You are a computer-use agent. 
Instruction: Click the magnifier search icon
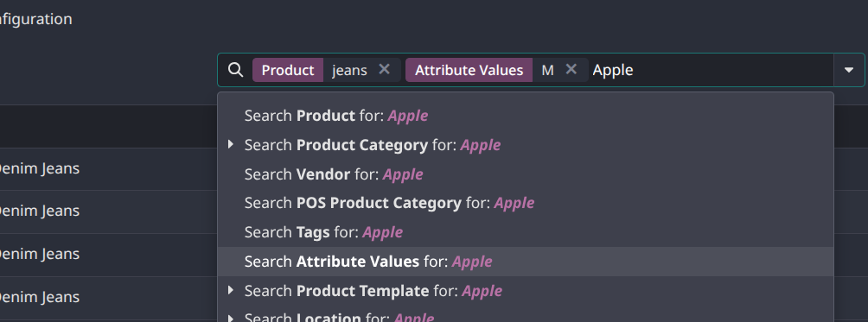pyautogui.click(x=236, y=70)
